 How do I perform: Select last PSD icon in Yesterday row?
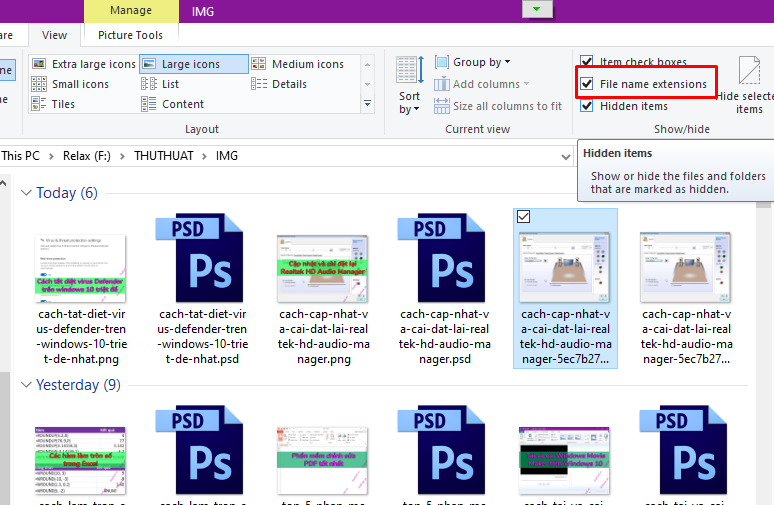685,450
